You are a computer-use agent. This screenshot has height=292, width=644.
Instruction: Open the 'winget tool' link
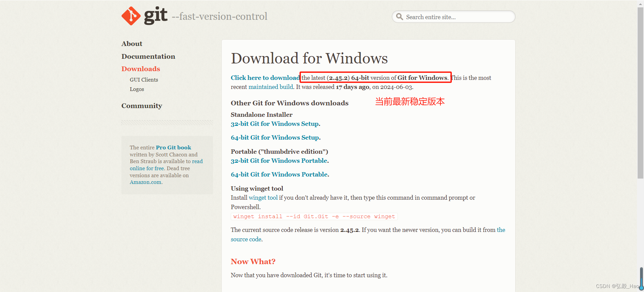coord(263,198)
